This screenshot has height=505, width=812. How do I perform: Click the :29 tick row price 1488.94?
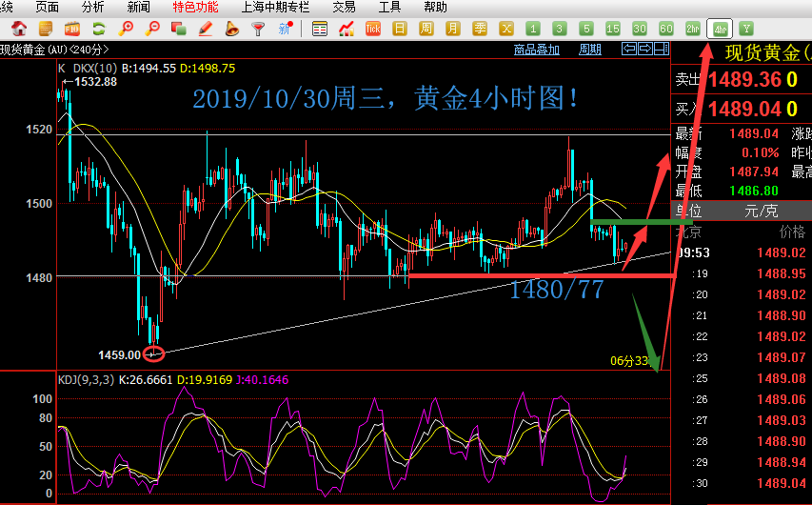coord(782,462)
